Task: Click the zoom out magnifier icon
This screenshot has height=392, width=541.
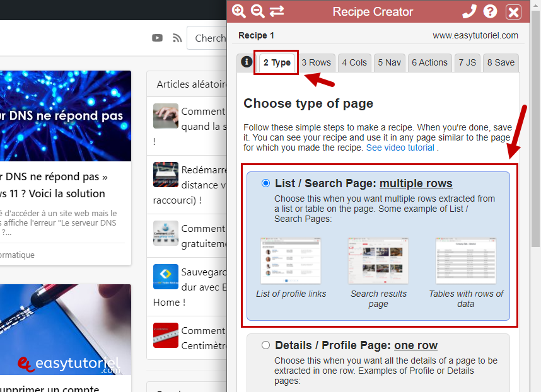Action: tap(258, 11)
